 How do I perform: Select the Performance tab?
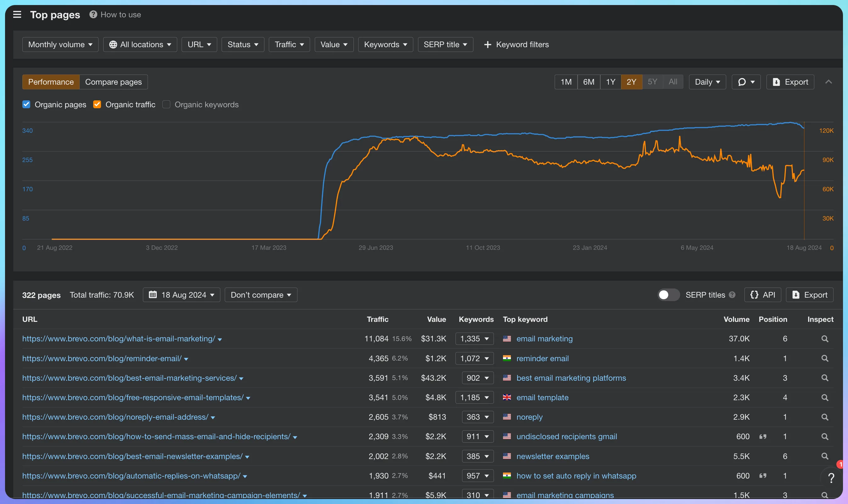pyautogui.click(x=51, y=82)
